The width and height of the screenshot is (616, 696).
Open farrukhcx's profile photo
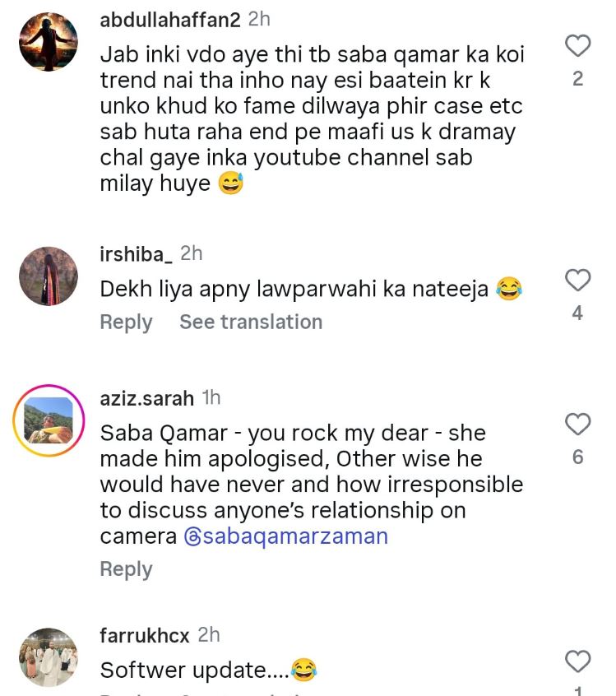[x=49, y=657]
